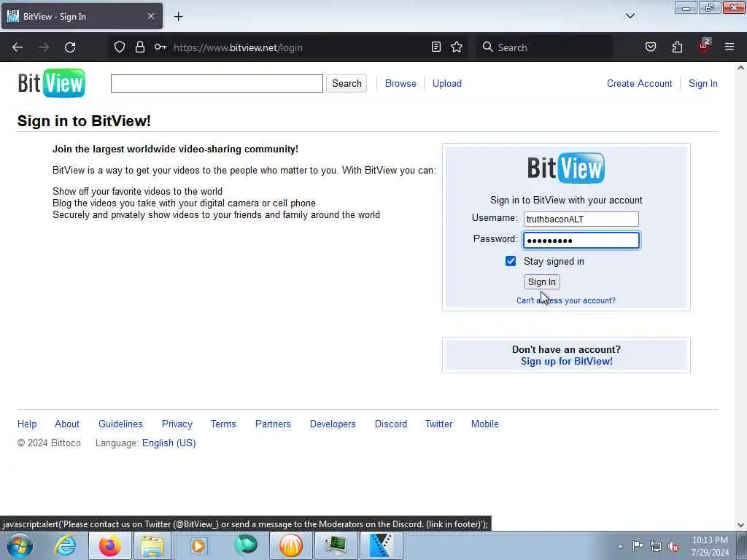Open the red extension icon with badge 2

[x=704, y=46]
